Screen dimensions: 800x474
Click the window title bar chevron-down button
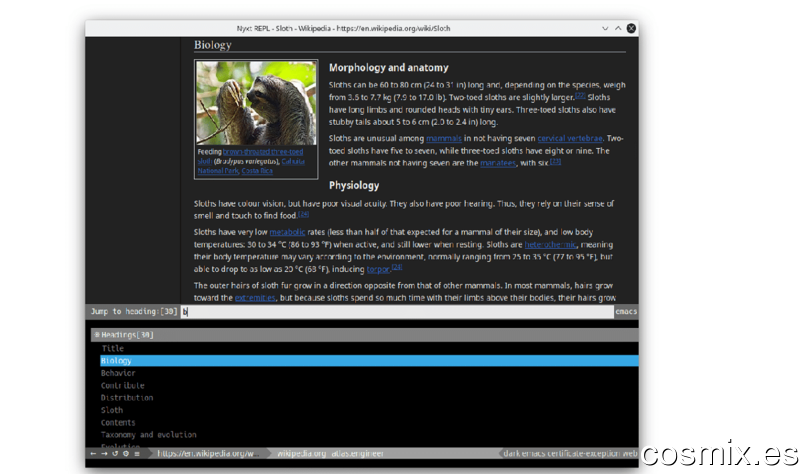[605, 29]
